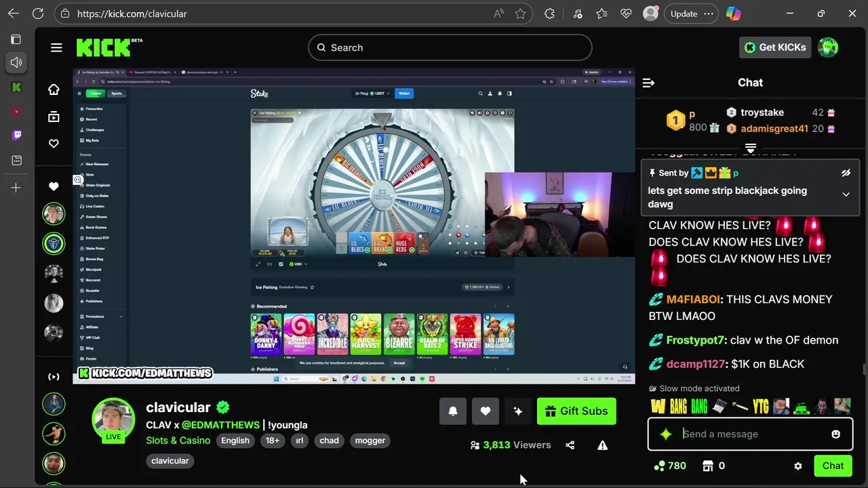Click the YTG emote in quick emotes
The height and width of the screenshot is (488, 868).
760,407
